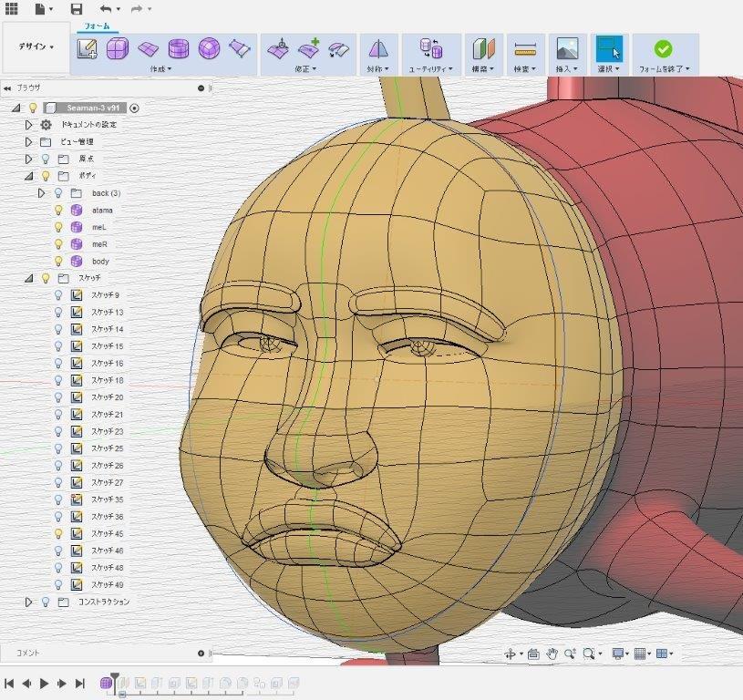Select the Plane form tool
The height and width of the screenshot is (700, 743).
[148, 49]
